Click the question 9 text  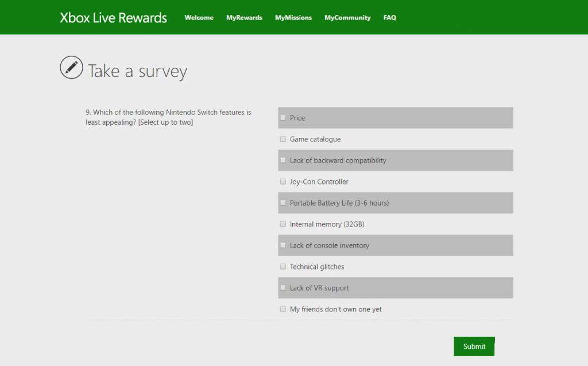[168, 117]
